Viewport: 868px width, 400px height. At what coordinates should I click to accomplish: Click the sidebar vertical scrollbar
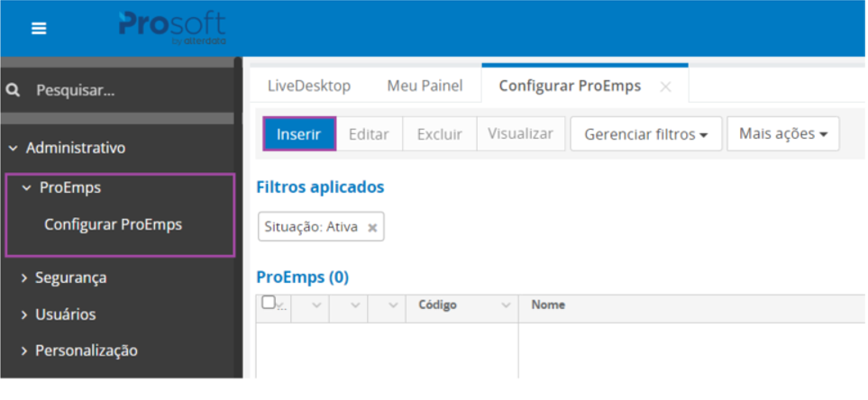point(238,217)
